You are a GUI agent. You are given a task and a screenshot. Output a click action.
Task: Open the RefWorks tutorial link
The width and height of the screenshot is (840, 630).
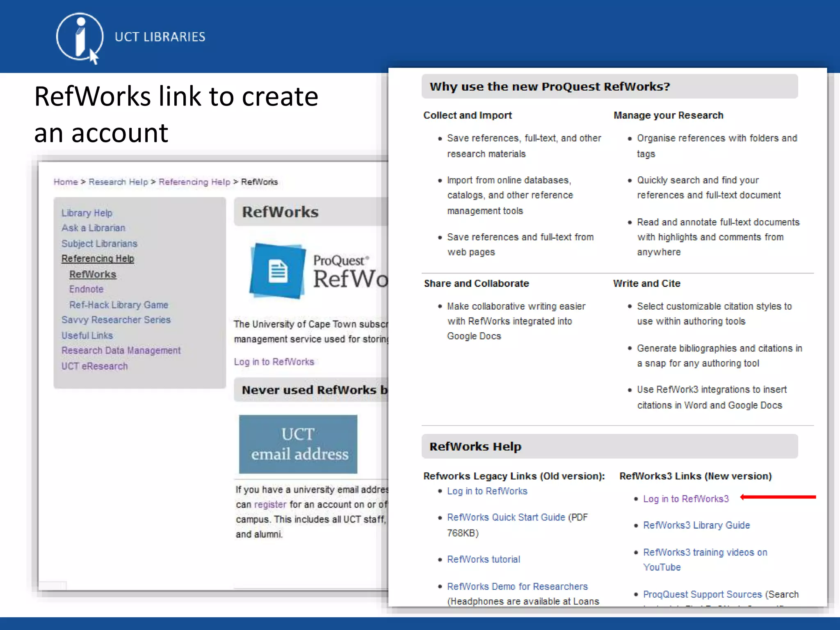484,559
